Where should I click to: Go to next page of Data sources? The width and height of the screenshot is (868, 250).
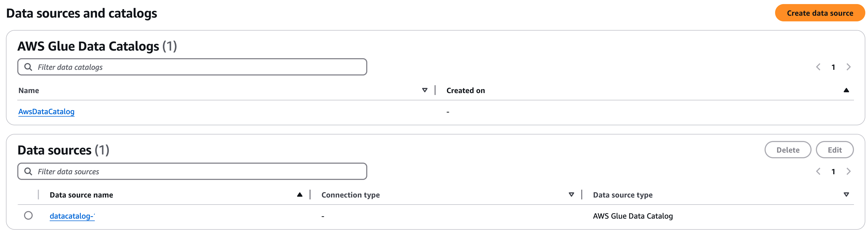click(849, 171)
